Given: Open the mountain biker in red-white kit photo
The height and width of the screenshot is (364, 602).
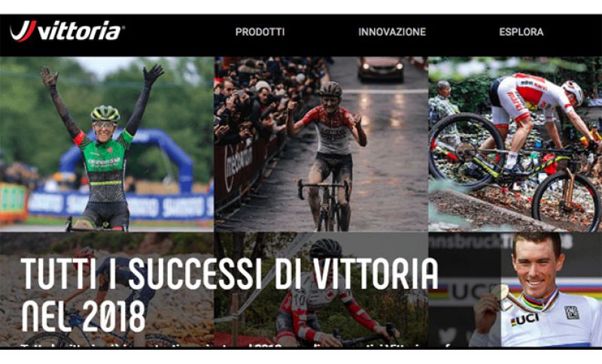Looking at the screenshot, I should [x=515, y=144].
